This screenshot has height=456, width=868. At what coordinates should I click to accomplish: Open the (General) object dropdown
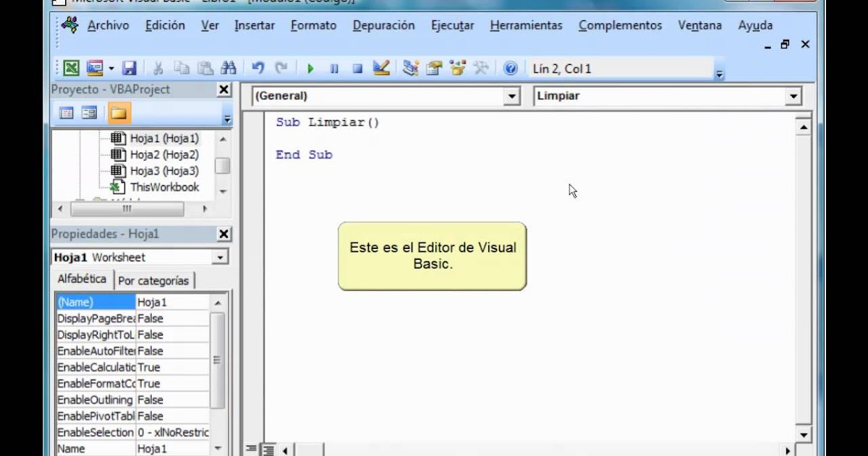511,96
